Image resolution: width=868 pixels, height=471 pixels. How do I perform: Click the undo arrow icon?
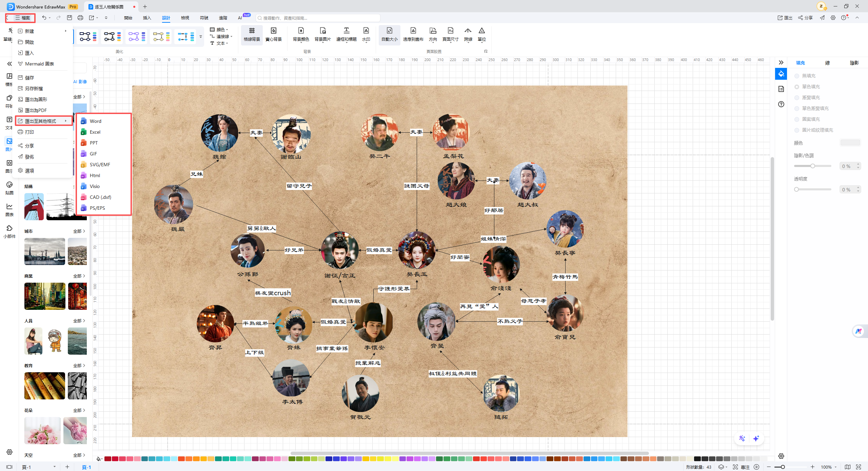pyautogui.click(x=44, y=18)
